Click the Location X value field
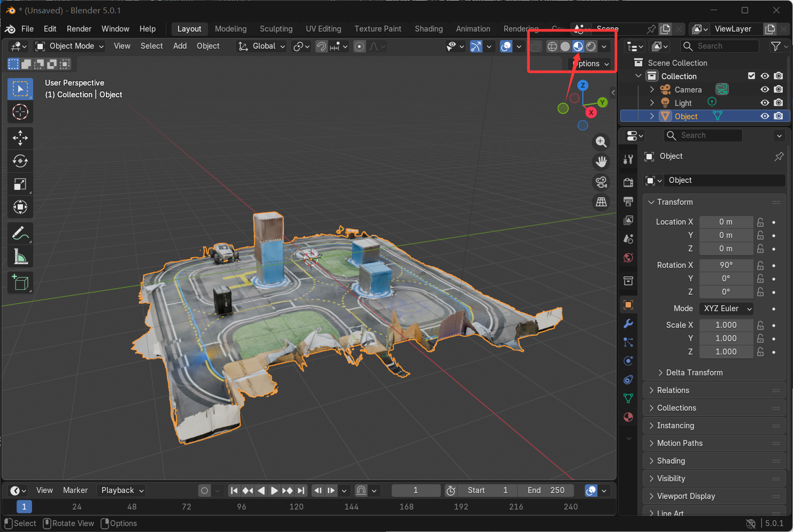 click(x=726, y=222)
